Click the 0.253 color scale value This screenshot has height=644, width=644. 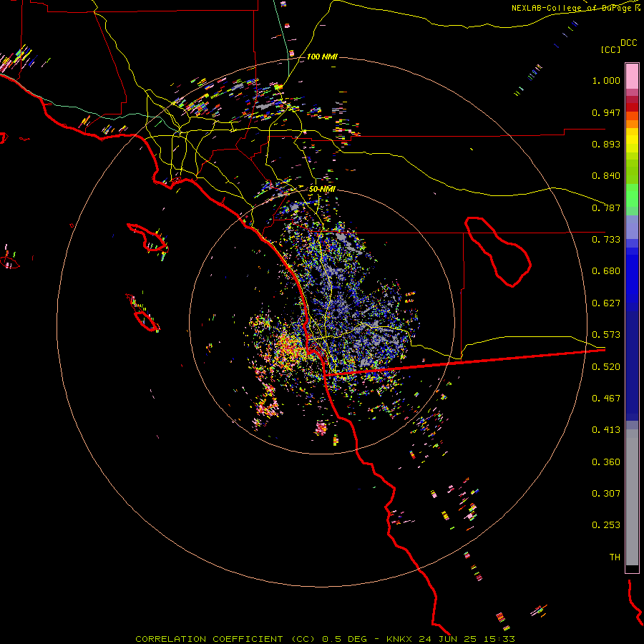pyautogui.click(x=606, y=525)
